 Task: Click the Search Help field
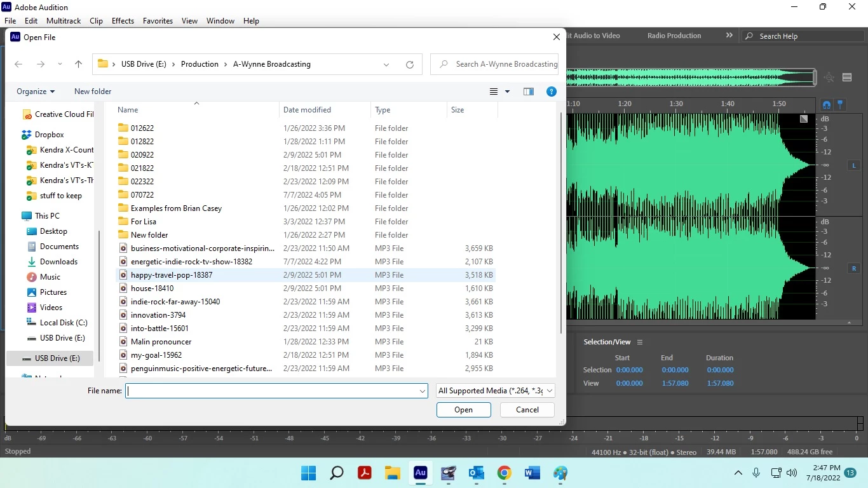803,36
